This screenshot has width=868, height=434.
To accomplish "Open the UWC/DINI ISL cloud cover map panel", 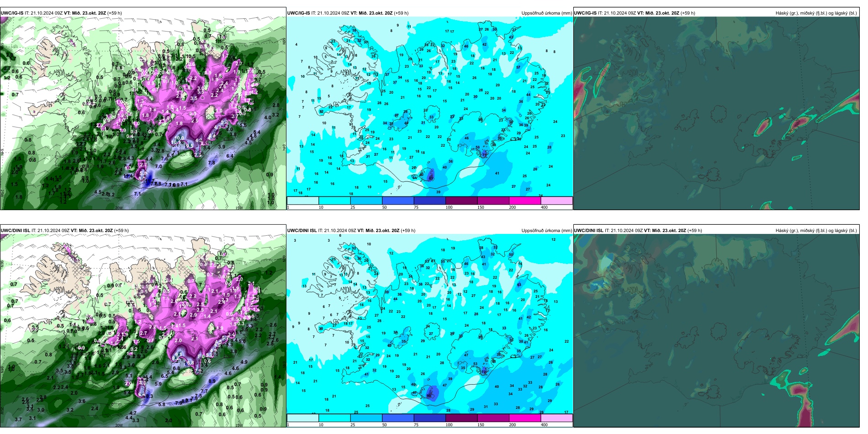I will (716, 331).
